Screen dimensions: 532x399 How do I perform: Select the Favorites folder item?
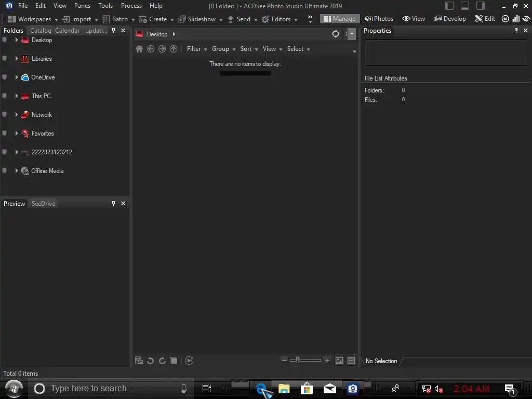click(43, 134)
